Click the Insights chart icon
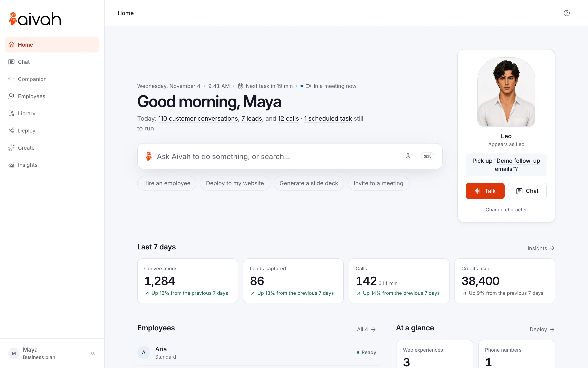588x368 pixels. tap(11, 165)
